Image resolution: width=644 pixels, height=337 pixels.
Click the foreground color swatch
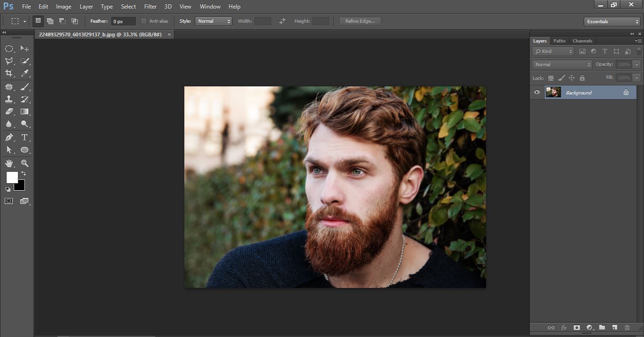tap(12, 178)
